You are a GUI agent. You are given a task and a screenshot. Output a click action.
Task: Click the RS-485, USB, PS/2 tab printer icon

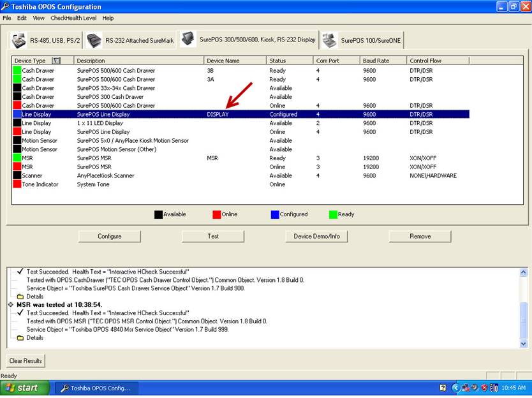coord(19,40)
